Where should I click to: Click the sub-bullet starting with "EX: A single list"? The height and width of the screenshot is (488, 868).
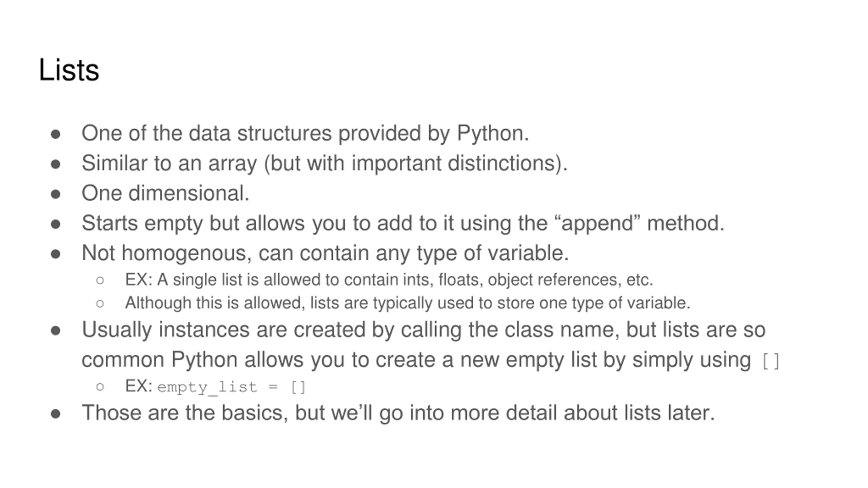[x=389, y=280]
